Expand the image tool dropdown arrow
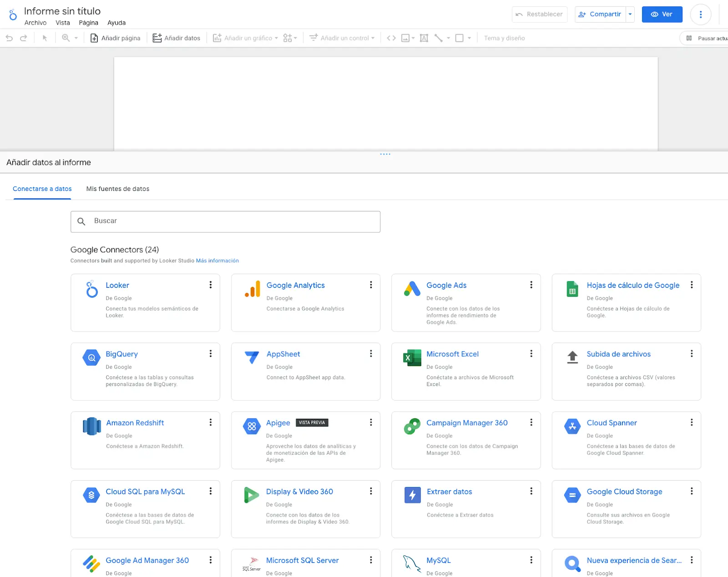Image resolution: width=728 pixels, height=577 pixels. pos(413,38)
